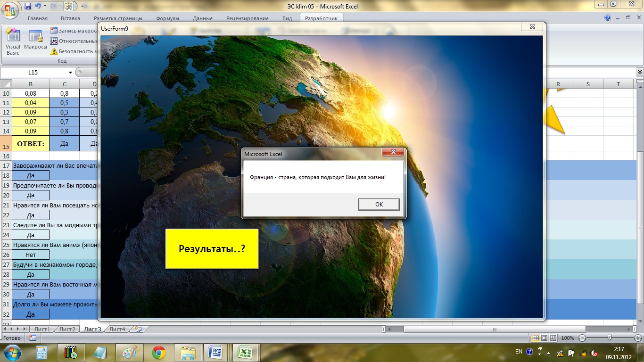Open Calculator from the taskbar

point(41,353)
